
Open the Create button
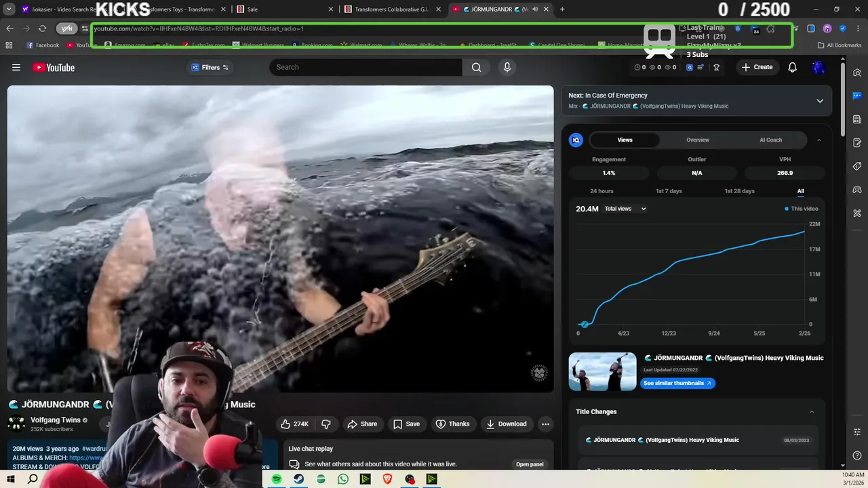757,67
